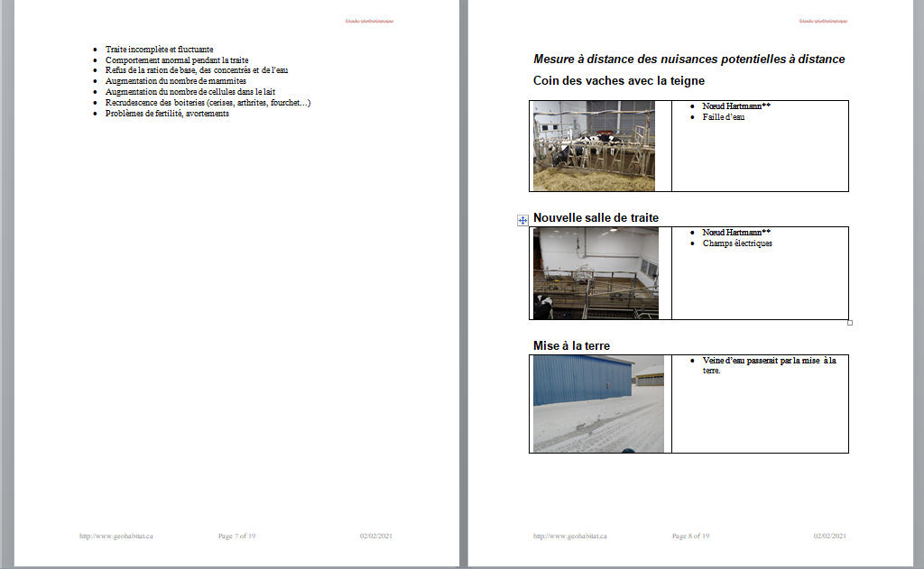Click the 02/02/2021 date on page 8 footer
The width and height of the screenshot is (924, 569).
pyautogui.click(x=829, y=536)
